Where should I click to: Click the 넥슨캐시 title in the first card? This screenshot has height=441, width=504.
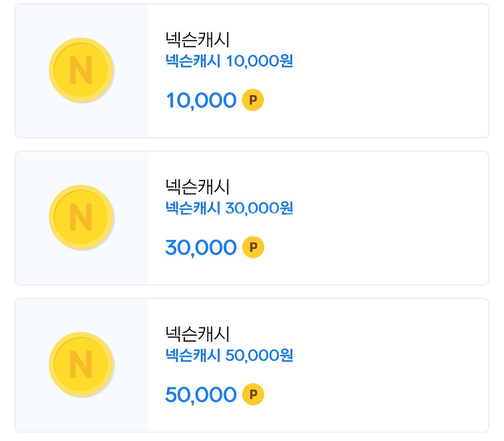198,40
